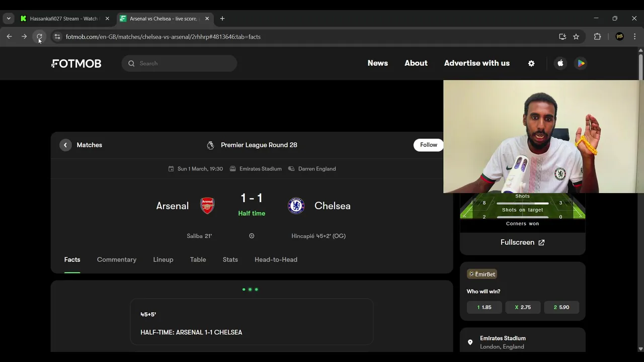Bookmark this page with star

(x=576, y=37)
